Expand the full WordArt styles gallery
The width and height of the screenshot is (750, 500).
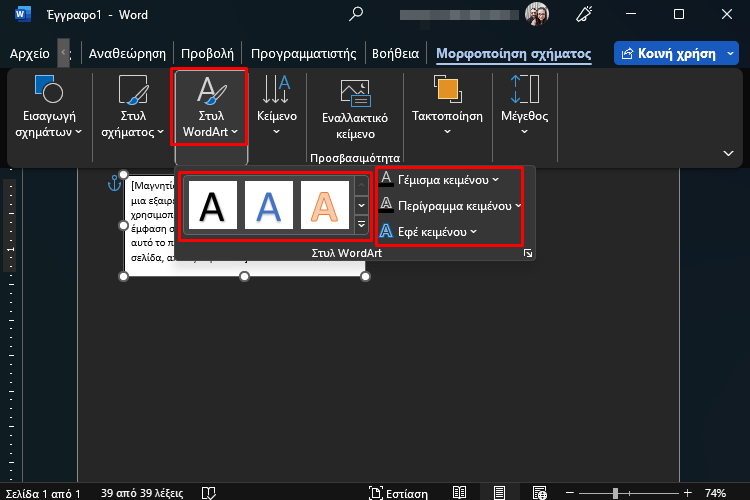pos(362,224)
